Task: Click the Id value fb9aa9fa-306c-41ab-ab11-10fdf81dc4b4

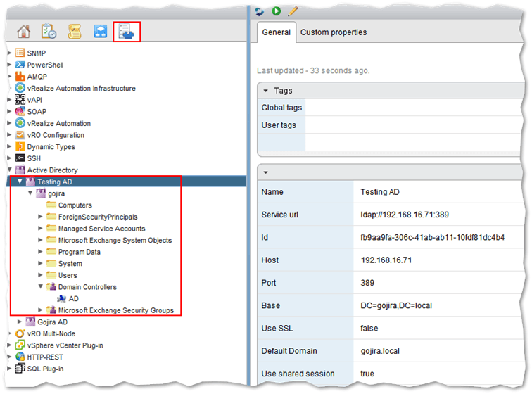Action: [x=432, y=237]
